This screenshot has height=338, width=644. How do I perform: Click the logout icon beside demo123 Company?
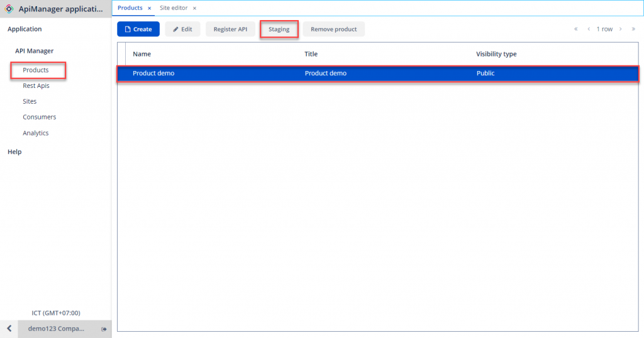click(104, 329)
